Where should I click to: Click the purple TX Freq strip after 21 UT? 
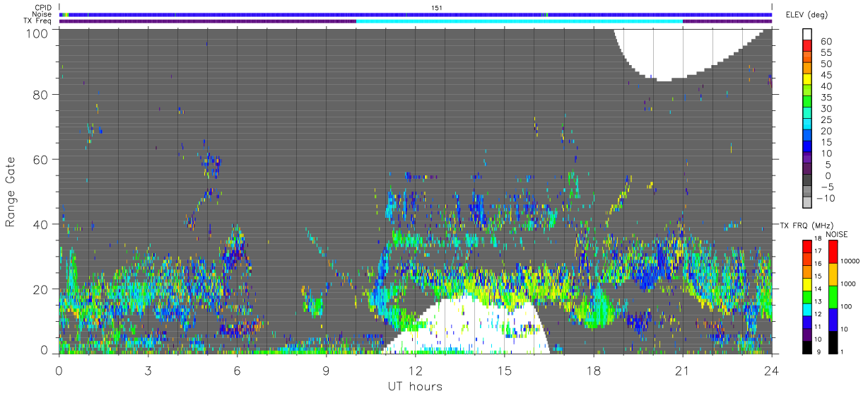[727, 21]
